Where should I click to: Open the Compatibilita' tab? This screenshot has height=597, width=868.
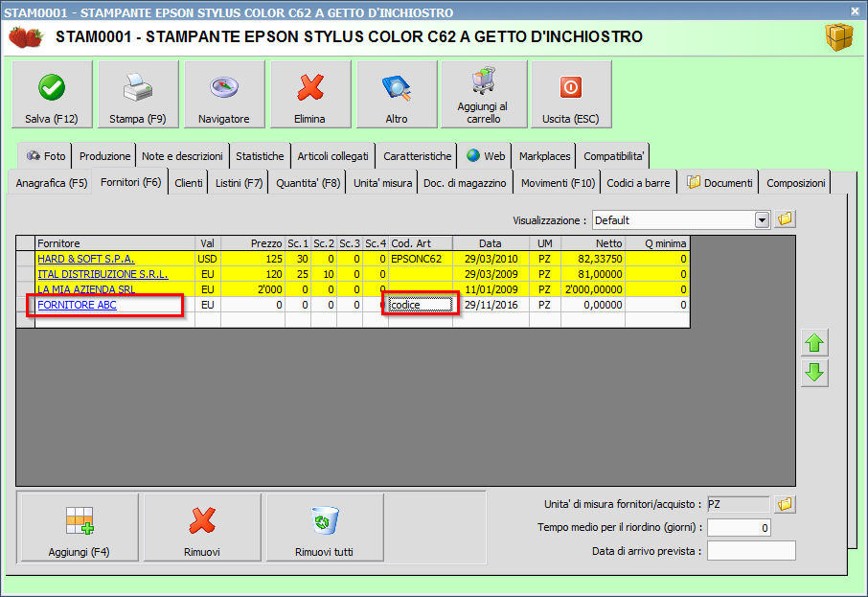pyautogui.click(x=613, y=156)
